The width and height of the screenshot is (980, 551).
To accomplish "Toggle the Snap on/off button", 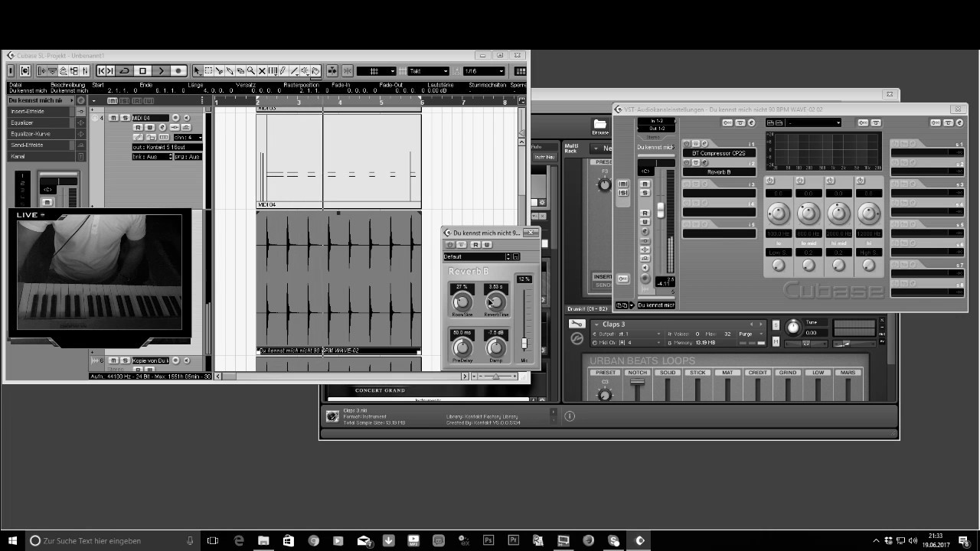I will 347,71.
